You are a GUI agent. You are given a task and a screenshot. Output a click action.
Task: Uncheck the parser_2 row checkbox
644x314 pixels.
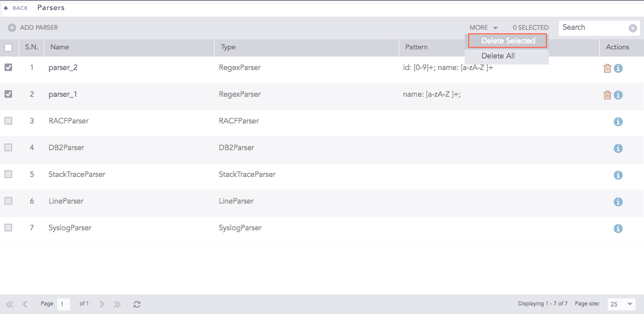(x=8, y=67)
